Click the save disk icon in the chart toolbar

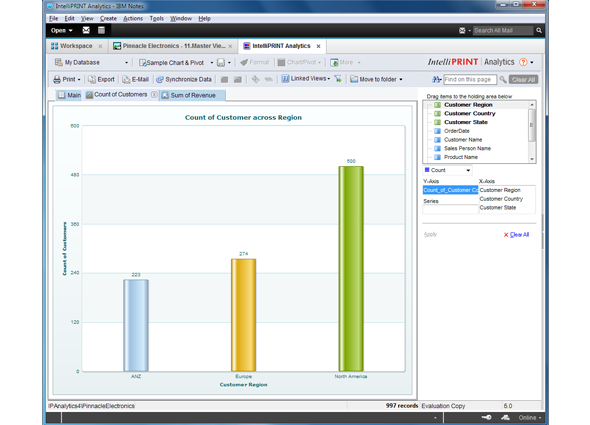pos(221,62)
